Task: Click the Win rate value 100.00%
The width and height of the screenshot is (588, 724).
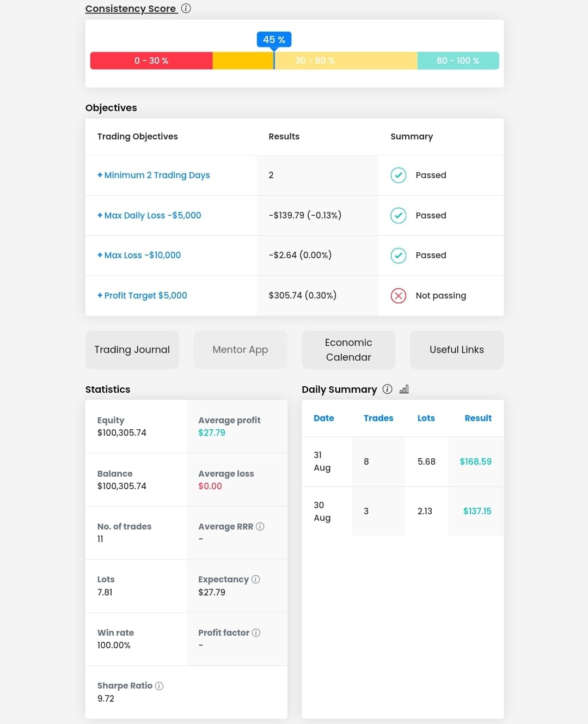Action: (114, 645)
